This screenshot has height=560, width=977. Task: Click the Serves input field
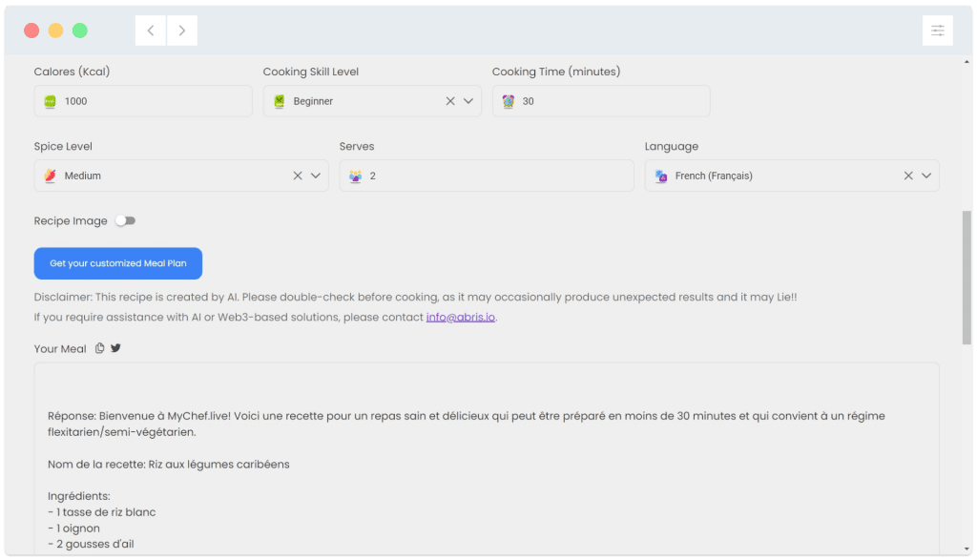[496, 176]
